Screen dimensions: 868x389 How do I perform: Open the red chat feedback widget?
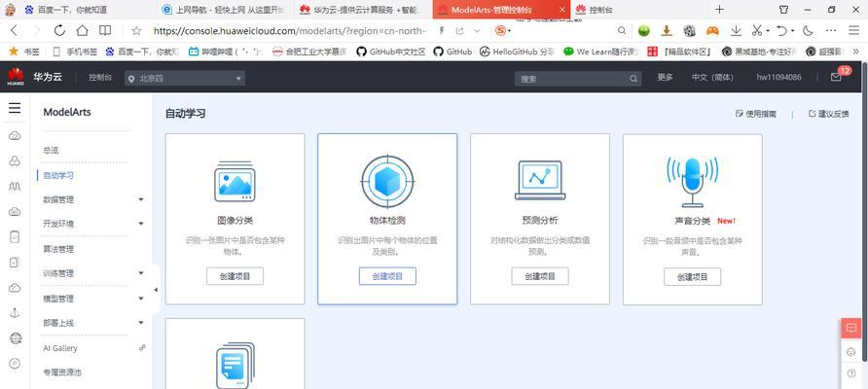(851, 328)
